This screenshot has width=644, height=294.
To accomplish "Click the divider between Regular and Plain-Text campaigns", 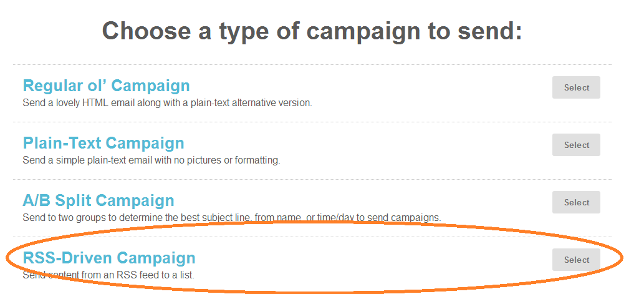I will point(312,122).
